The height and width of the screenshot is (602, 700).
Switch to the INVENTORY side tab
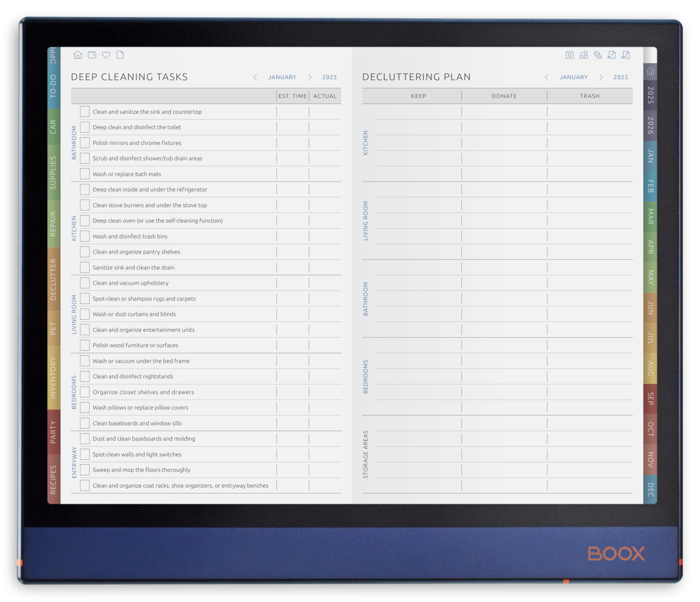(x=53, y=378)
